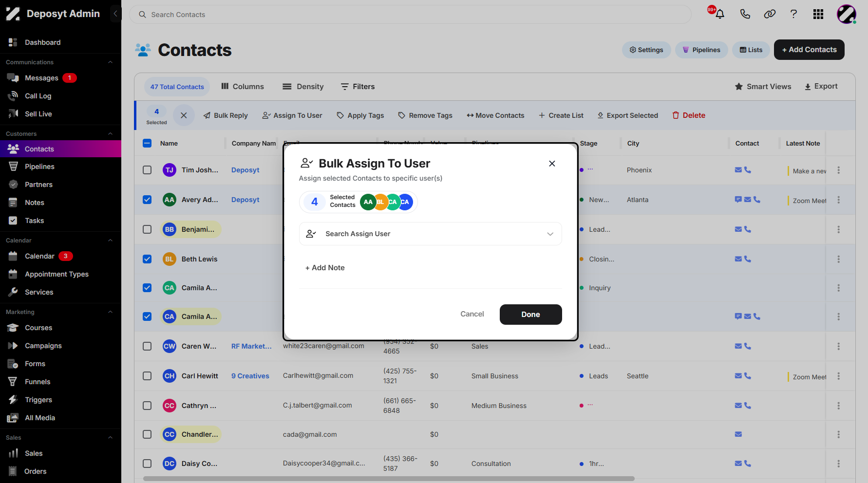Click the horizontal scrollbar at table bottom
Viewport: 868px width, 483px height.
pyautogui.click(x=389, y=479)
